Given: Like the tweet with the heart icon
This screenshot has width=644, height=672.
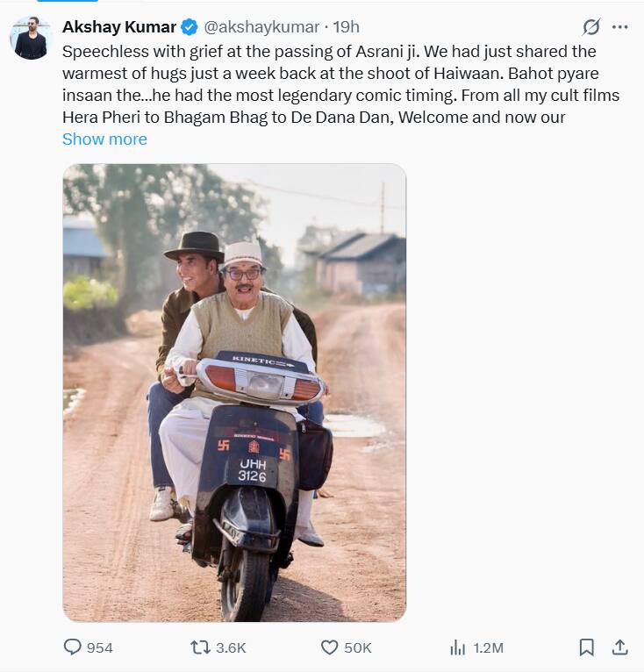Looking at the screenshot, I should point(329,647).
